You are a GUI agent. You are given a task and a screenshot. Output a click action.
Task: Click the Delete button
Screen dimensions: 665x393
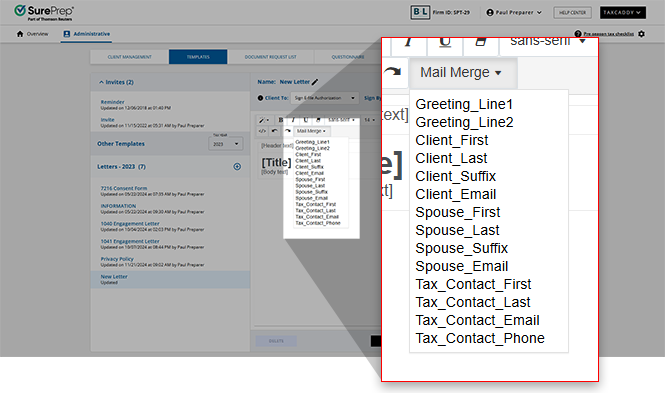276,341
